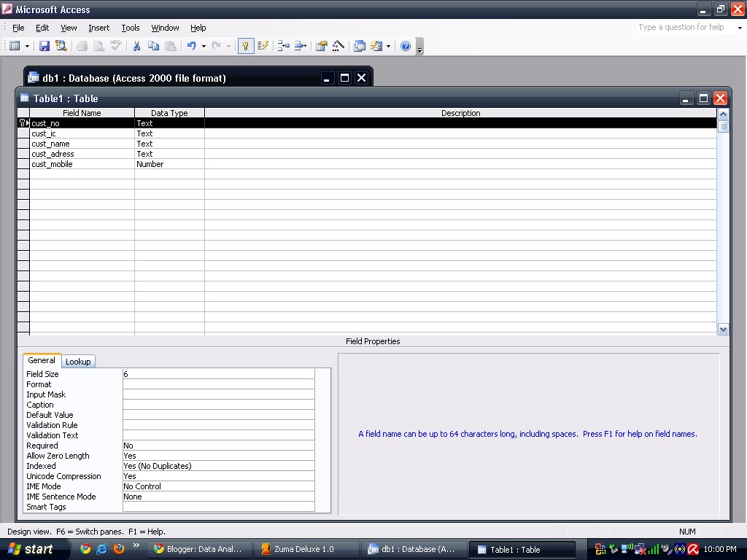Click the Copy toolbar icon

pyautogui.click(x=153, y=46)
